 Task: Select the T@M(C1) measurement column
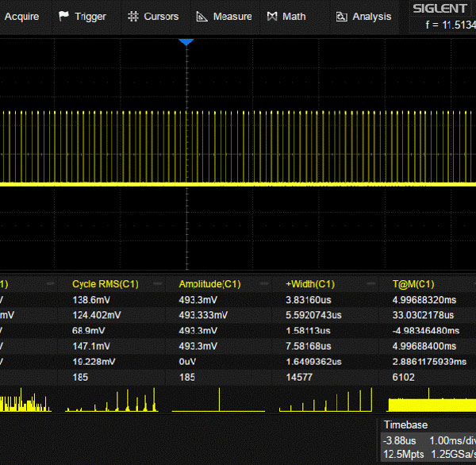[413, 284]
